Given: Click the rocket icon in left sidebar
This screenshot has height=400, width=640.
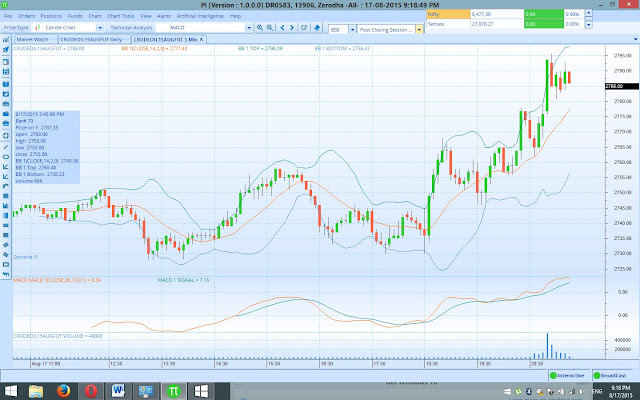Looking at the screenshot, I should point(6,50).
